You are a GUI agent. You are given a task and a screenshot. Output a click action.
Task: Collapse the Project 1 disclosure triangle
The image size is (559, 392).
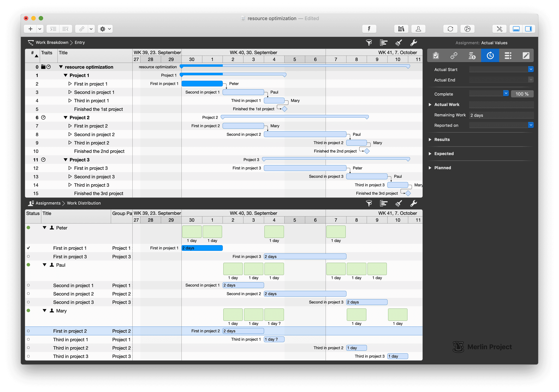coord(66,75)
